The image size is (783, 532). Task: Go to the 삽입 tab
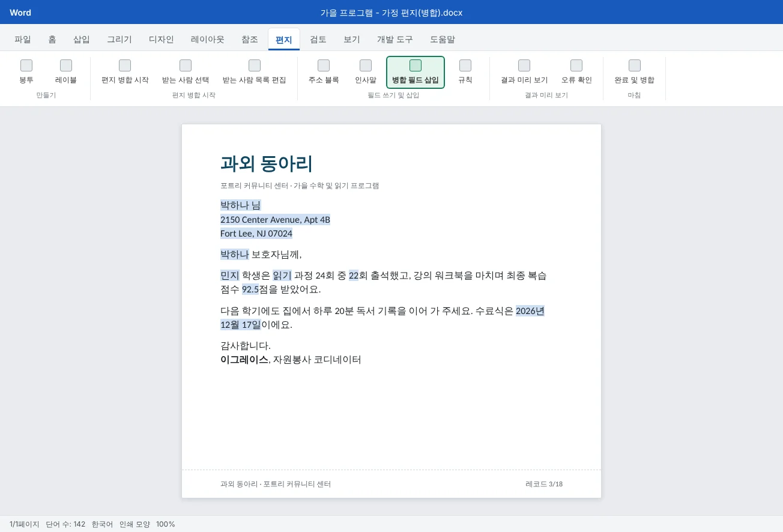pyautogui.click(x=82, y=40)
